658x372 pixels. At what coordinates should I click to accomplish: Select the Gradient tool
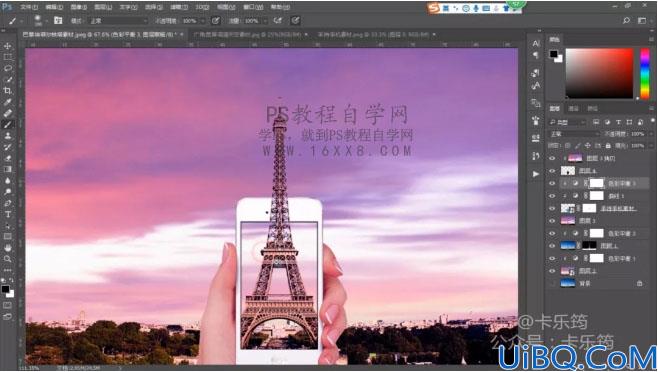point(8,169)
